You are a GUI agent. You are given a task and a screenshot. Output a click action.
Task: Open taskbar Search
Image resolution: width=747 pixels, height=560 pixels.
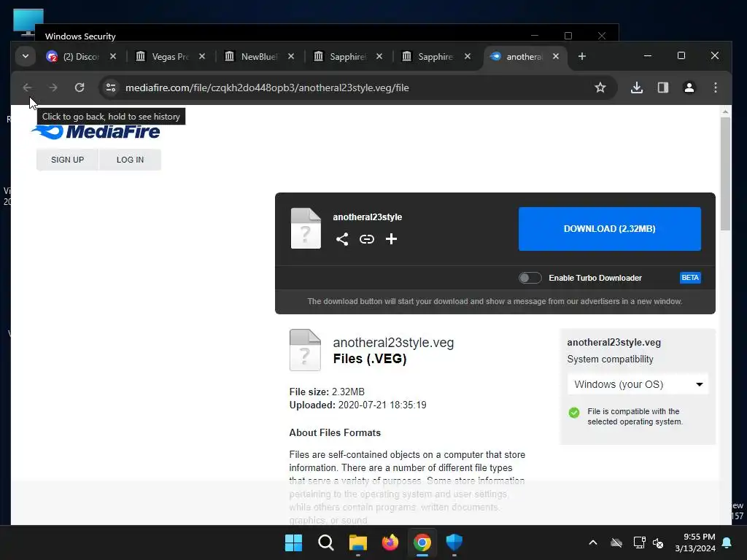326,542
